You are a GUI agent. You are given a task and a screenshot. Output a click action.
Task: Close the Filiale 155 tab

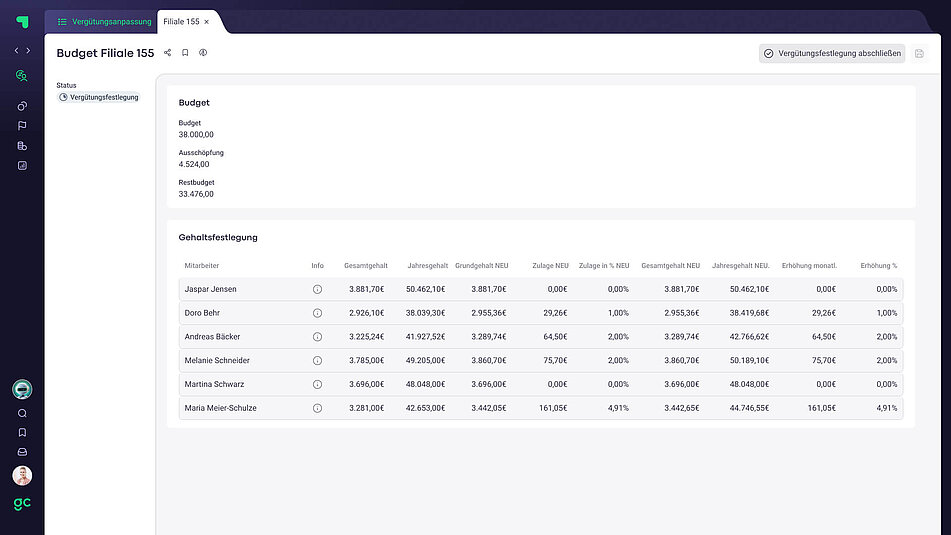(207, 21)
